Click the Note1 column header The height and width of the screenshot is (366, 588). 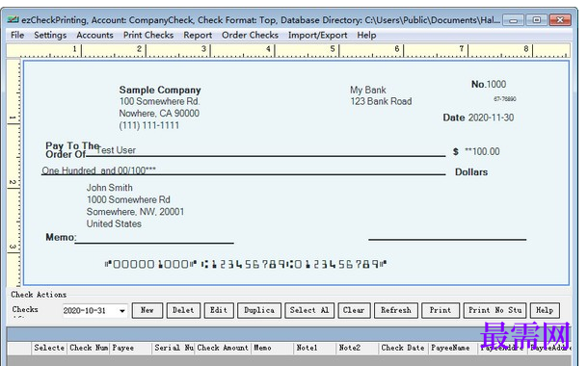pyautogui.click(x=314, y=348)
